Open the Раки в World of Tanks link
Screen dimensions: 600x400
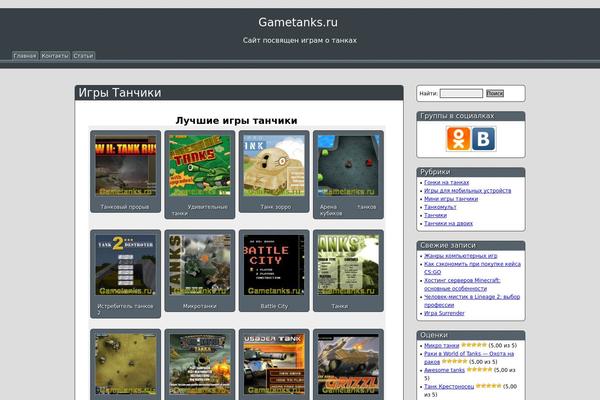coord(469,358)
